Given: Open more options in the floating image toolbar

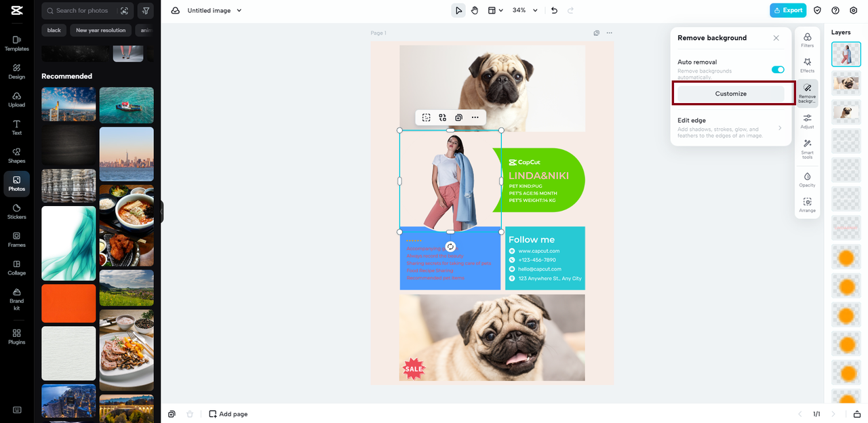Looking at the screenshot, I should coord(475,117).
